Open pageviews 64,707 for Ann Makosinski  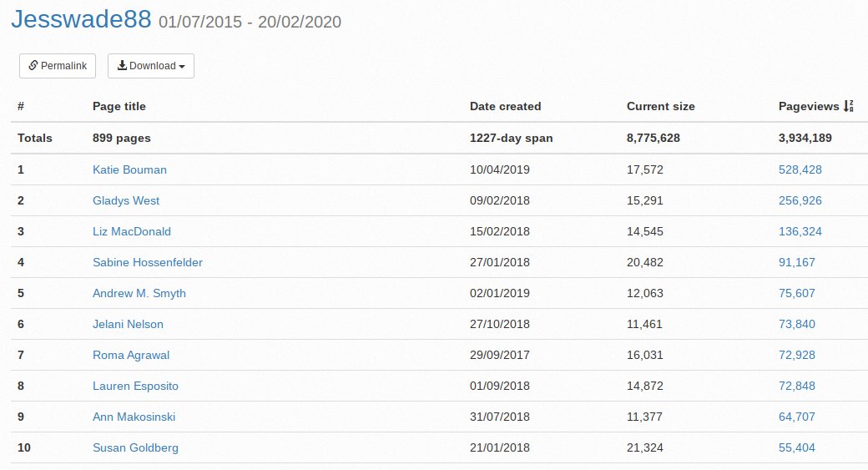click(796, 417)
